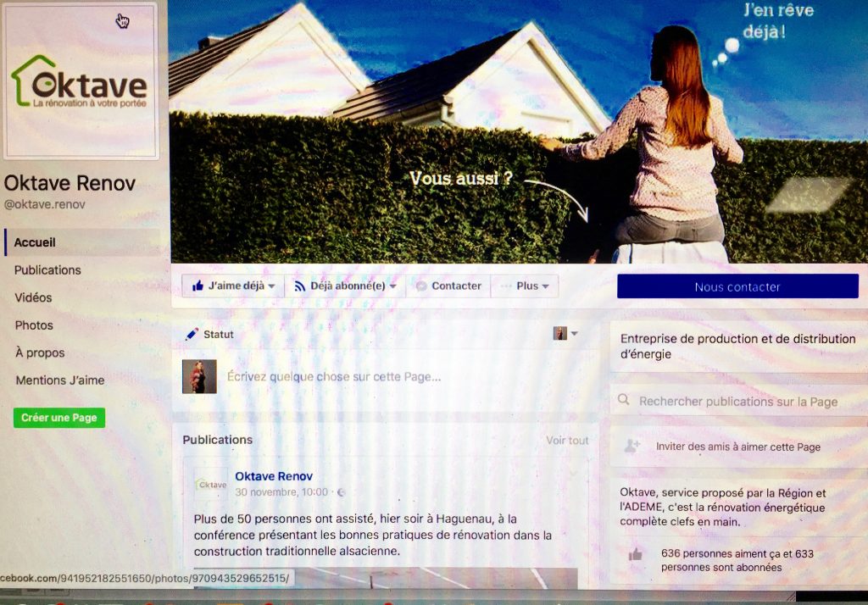Image resolution: width=868 pixels, height=605 pixels.
Task: Expand the J'aime déjà dropdown arrow
Action: click(x=272, y=286)
